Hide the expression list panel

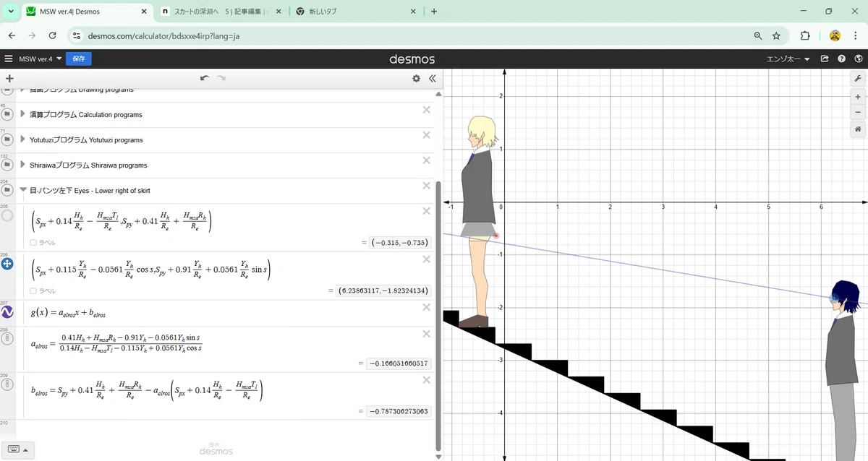pos(433,79)
